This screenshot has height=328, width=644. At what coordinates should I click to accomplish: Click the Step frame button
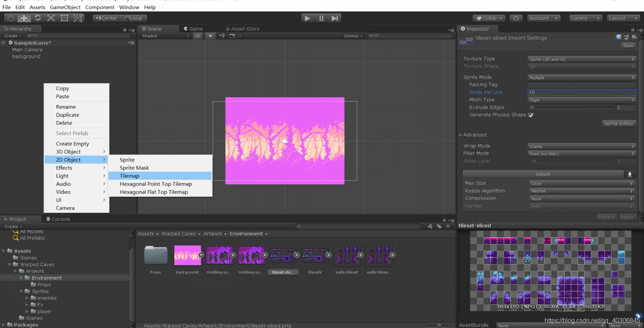pos(335,18)
